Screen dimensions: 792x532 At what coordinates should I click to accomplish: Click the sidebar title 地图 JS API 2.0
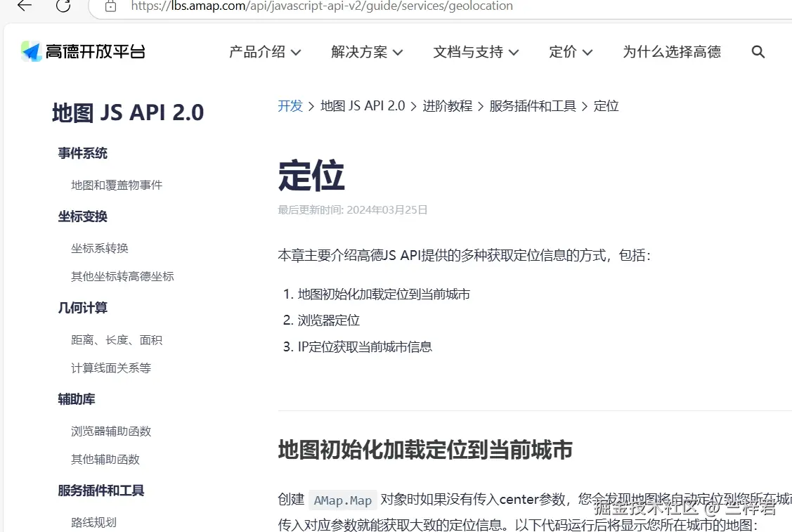point(128,112)
